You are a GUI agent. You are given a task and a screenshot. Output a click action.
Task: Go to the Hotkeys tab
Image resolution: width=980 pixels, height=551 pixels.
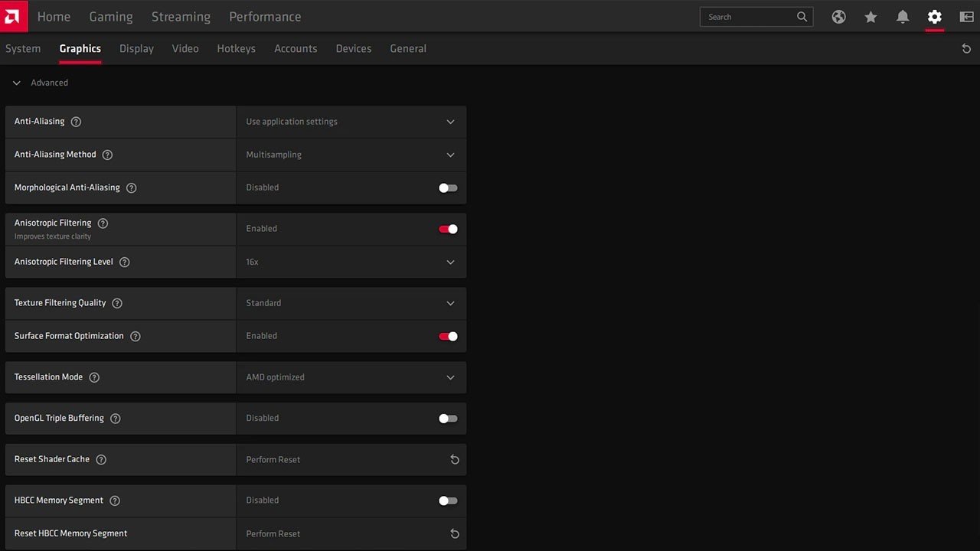(236, 48)
